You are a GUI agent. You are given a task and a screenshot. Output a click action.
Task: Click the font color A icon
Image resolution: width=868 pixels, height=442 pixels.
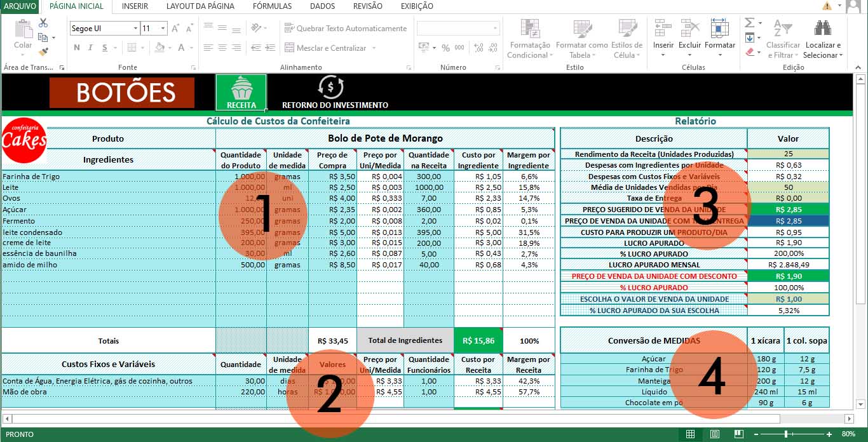182,48
